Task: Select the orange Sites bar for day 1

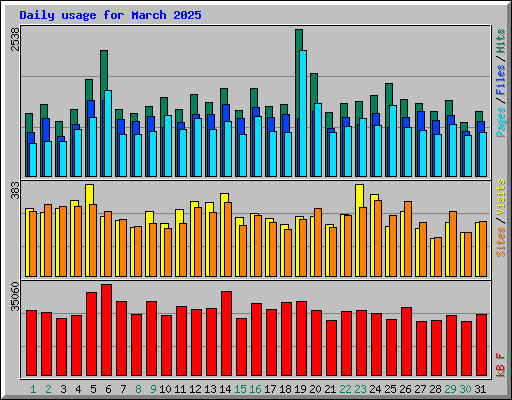Action: [x=33, y=244]
